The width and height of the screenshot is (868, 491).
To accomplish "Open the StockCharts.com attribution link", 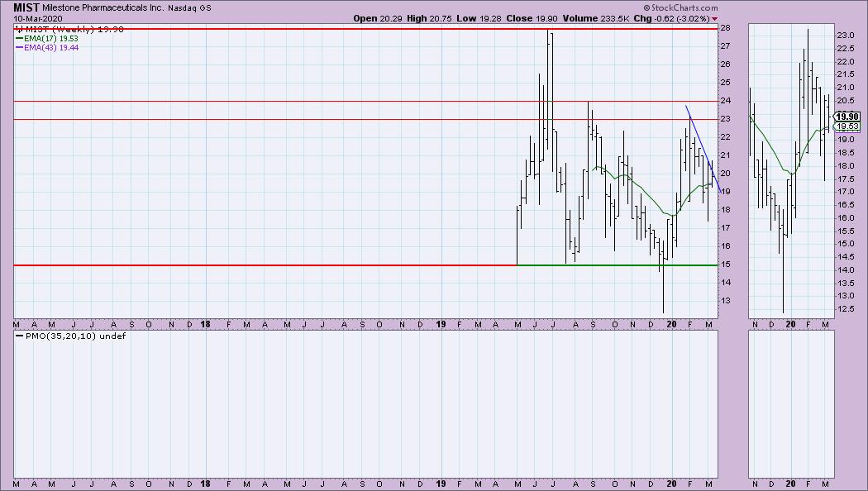I will 680,7.
